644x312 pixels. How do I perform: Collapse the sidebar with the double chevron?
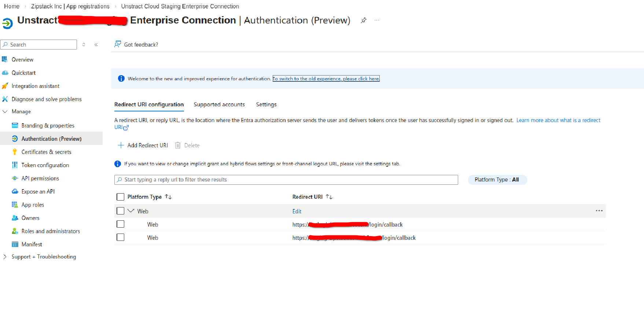click(96, 44)
